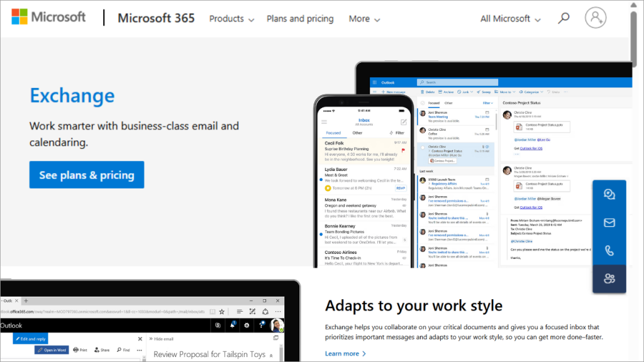Click Archive in the tablet Outlook toolbar

pos(446,92)
